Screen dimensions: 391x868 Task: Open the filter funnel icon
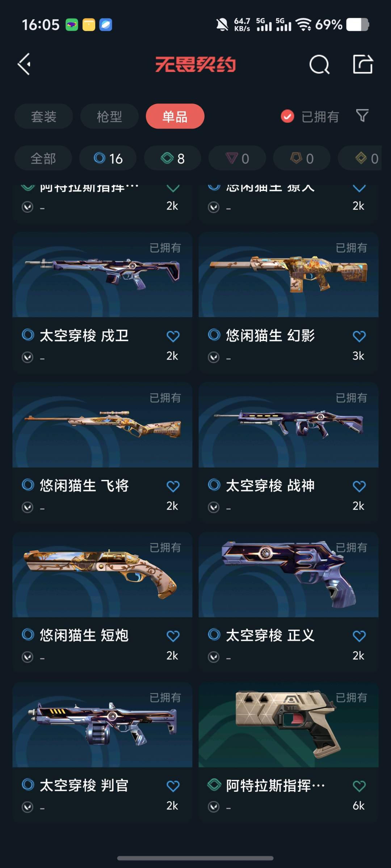362,116
